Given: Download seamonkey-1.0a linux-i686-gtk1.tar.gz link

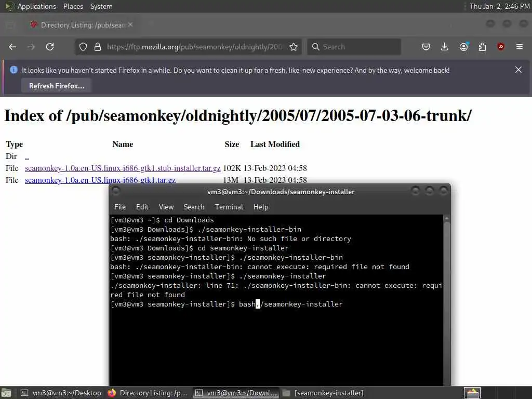Looking at the screenshot, I should tap(100, 180).
